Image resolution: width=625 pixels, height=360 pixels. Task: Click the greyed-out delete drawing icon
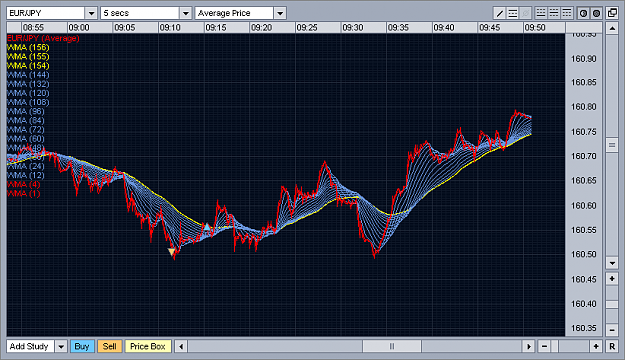526,13
